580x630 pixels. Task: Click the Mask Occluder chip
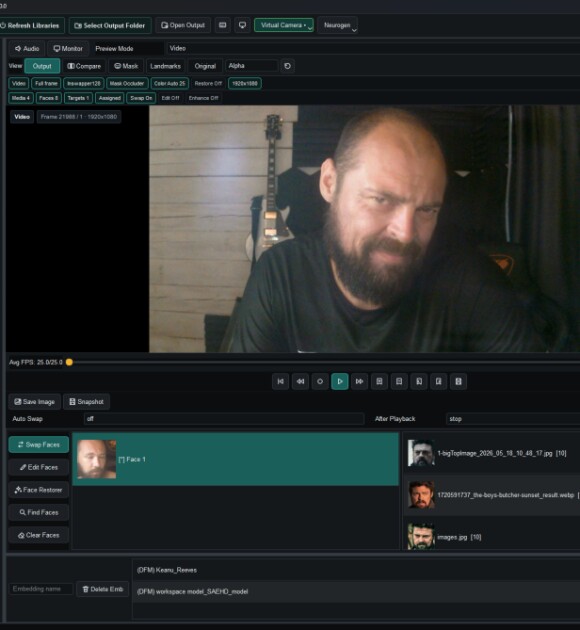(127, 84)
